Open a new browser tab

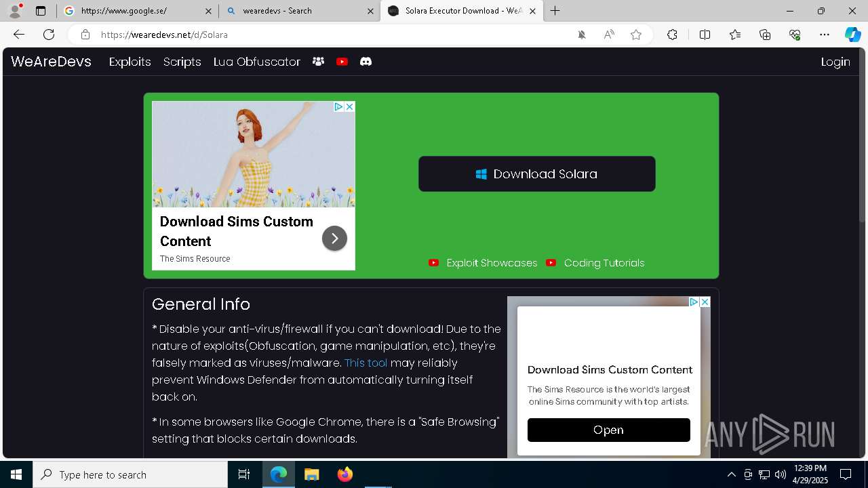(555, 11)
